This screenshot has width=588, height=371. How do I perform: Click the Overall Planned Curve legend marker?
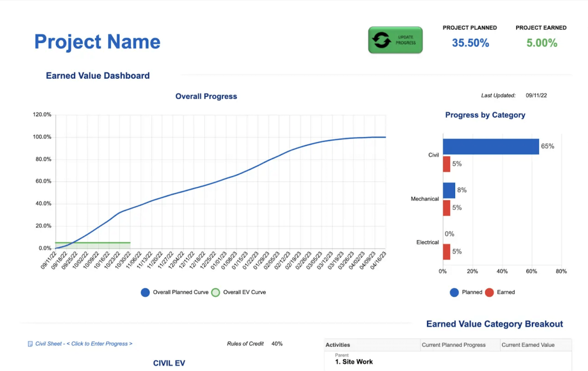[145, 292]
